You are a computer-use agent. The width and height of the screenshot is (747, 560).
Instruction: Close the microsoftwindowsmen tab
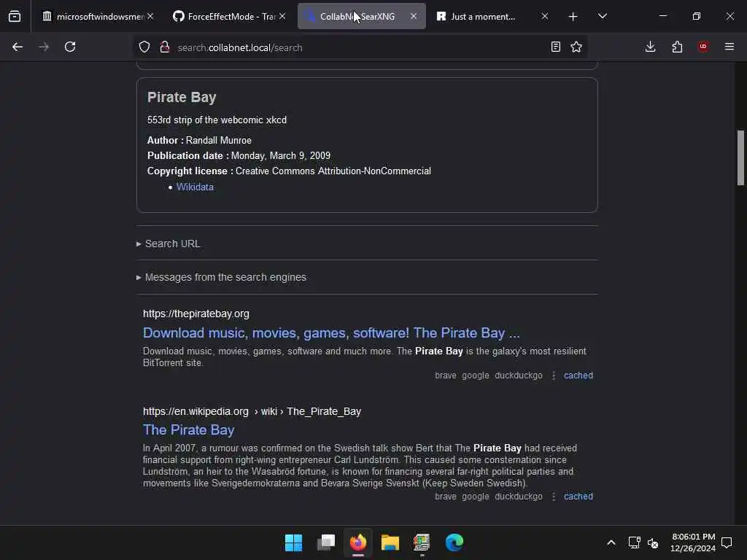coord(150,17)
